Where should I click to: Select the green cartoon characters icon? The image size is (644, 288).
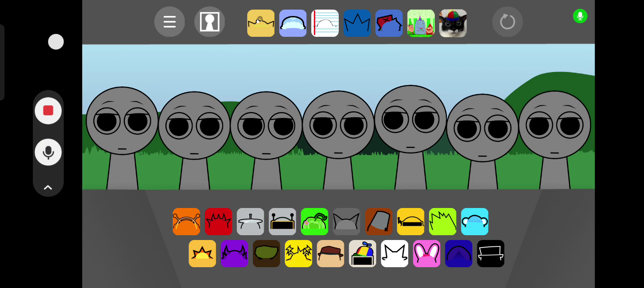pos(421,23)
